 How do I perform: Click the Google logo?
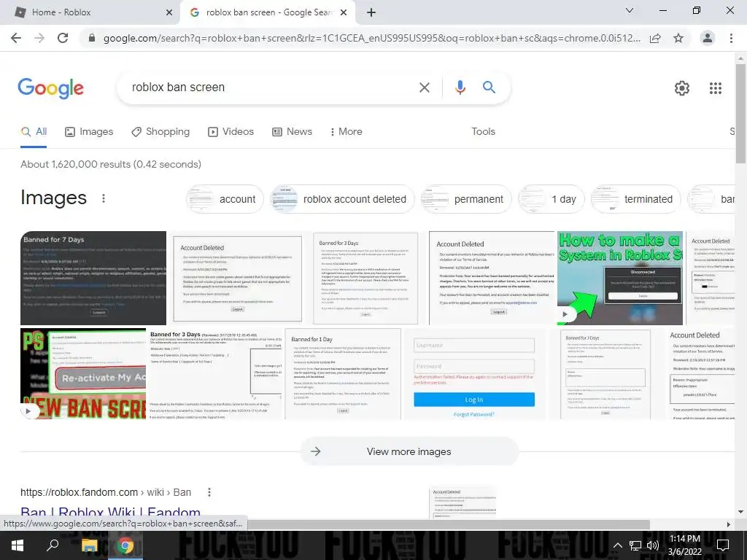pos(50,88)
